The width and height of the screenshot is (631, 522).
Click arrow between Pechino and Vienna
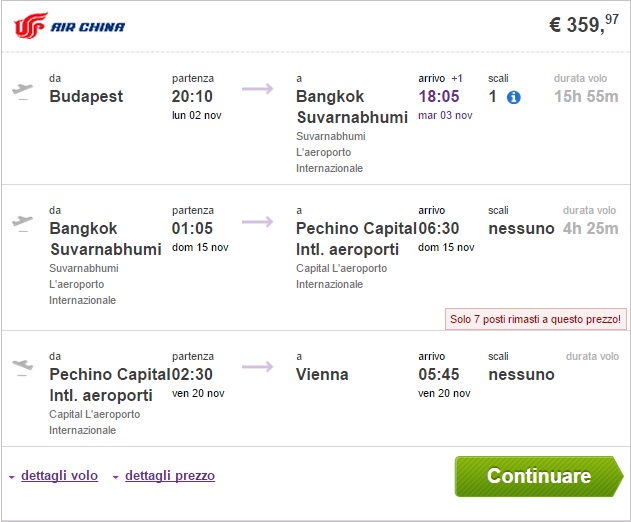point(257,366)
